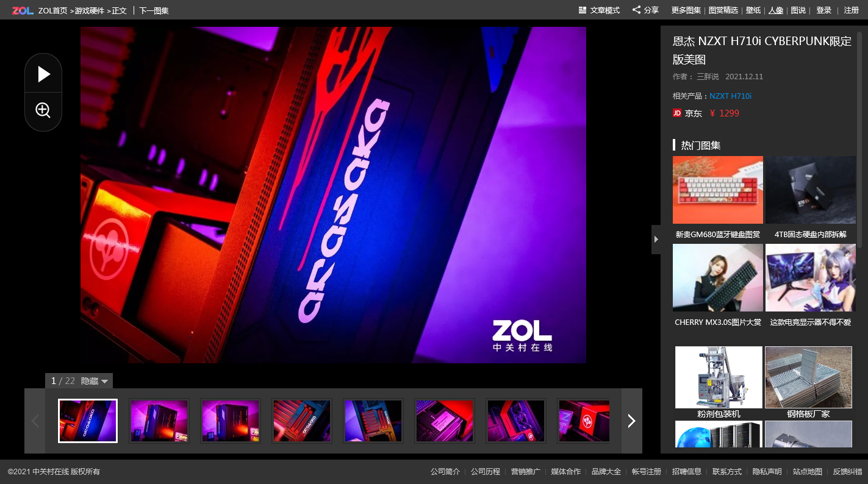The width and height of the screenshot is (868, 484).
Task: Click the magnifier zoom-in icon
Action: pyautogui.click(x=43, y=110)
